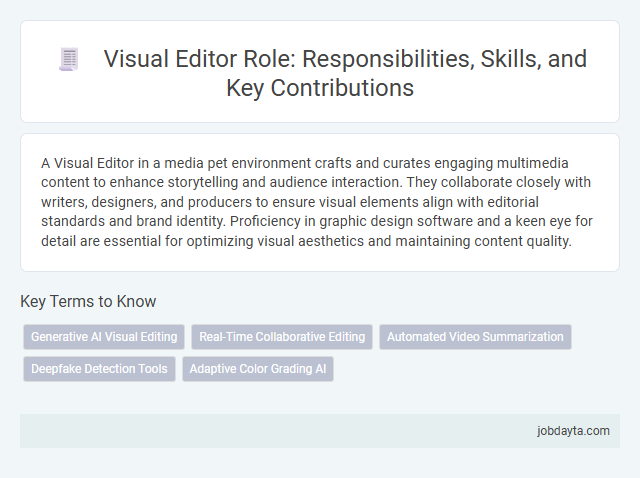The height and width of the screenshot is (478, 640).
Task: Choose the Deepfake Detection Tools tag
Action: click(99, 369)
